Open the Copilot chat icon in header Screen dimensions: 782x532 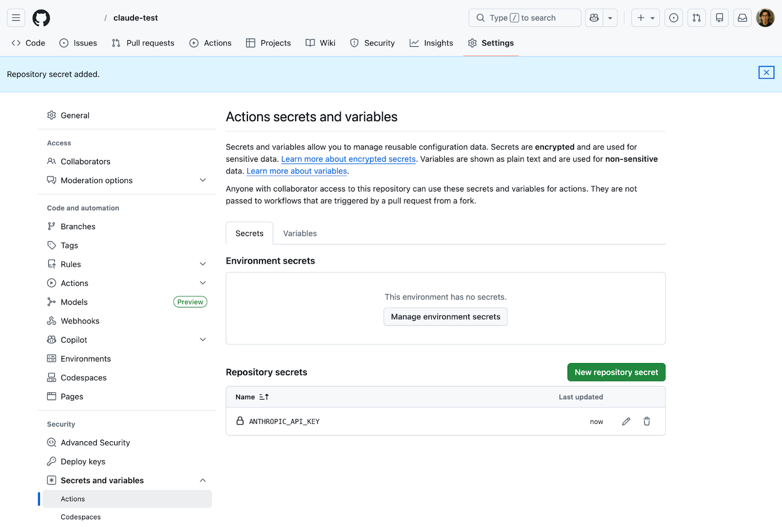coord(594,18)
